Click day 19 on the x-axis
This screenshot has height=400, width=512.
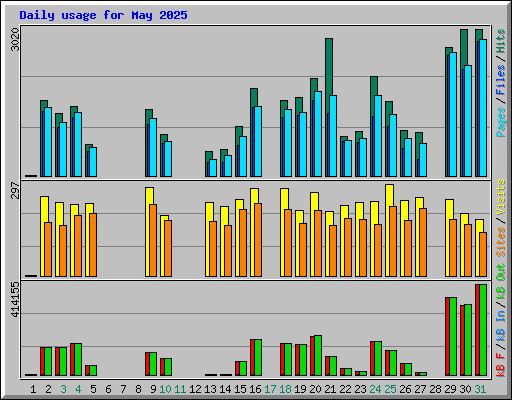coord(300,389)
